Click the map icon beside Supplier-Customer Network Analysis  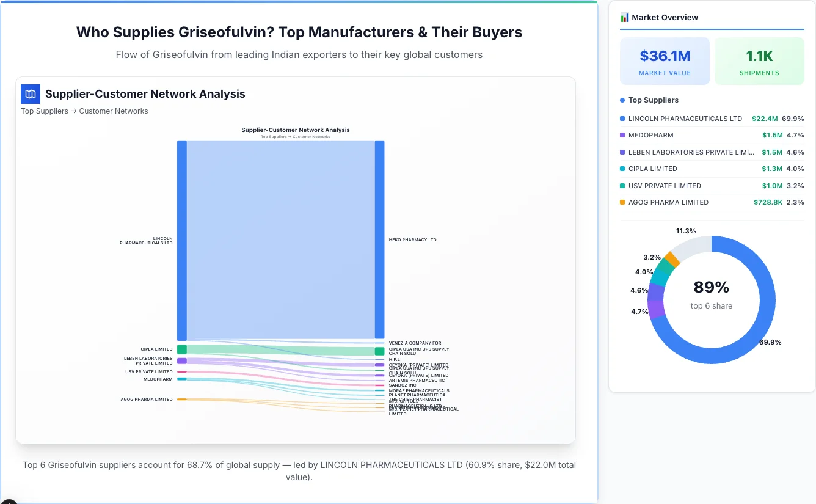pyautogui.click(x=30, y=94)
